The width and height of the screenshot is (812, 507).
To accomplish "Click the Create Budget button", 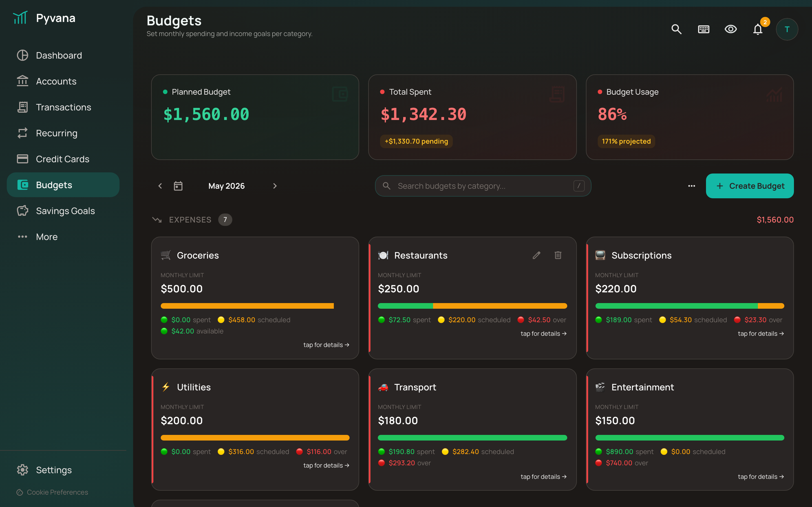I will [750, 186].
